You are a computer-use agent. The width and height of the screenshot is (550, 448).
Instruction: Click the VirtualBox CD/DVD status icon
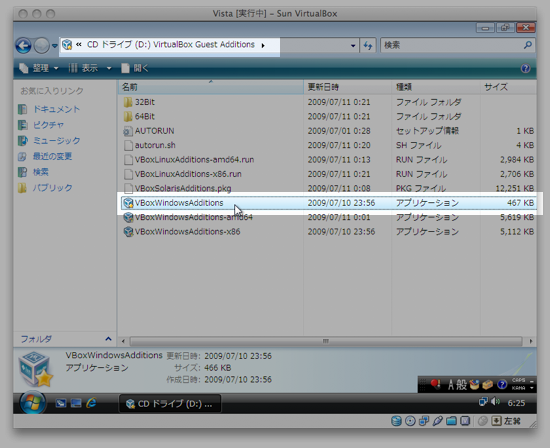(410, 421)
